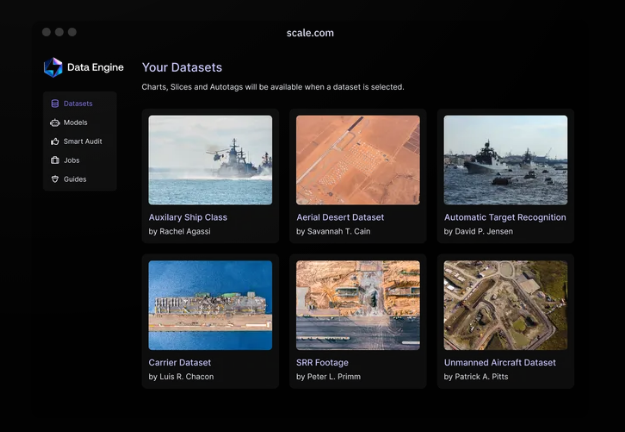625x432 pixels.
Task: Click the Aerial Desert Dataset title
Action: click(340, 217)
